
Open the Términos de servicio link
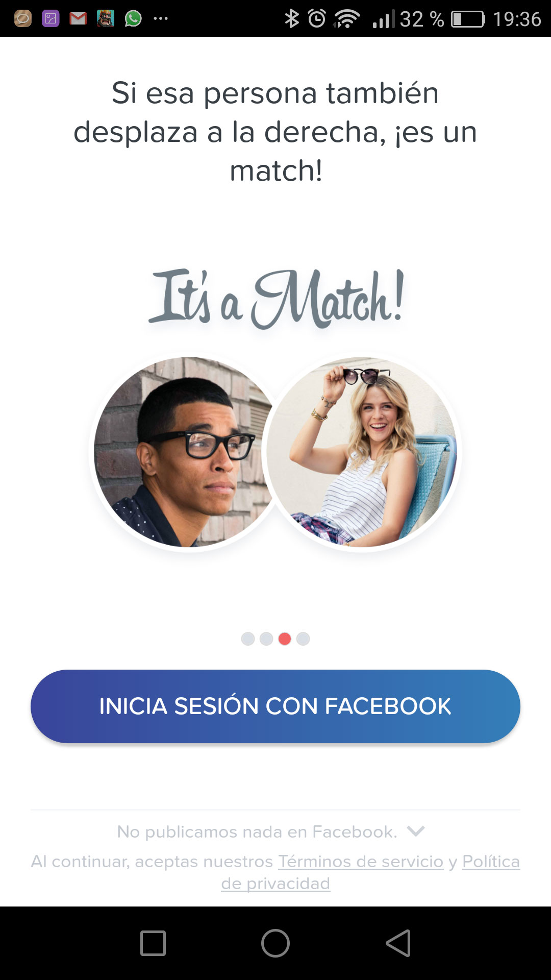[361, 862]
